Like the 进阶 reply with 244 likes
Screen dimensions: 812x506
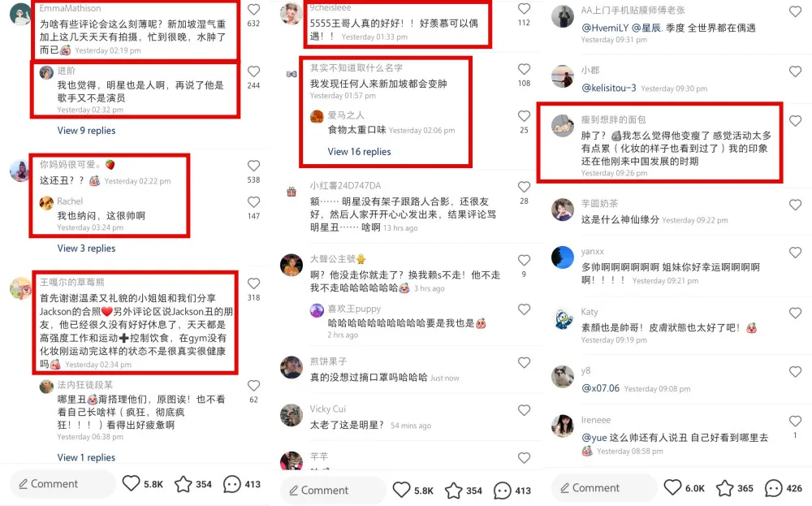253,71
